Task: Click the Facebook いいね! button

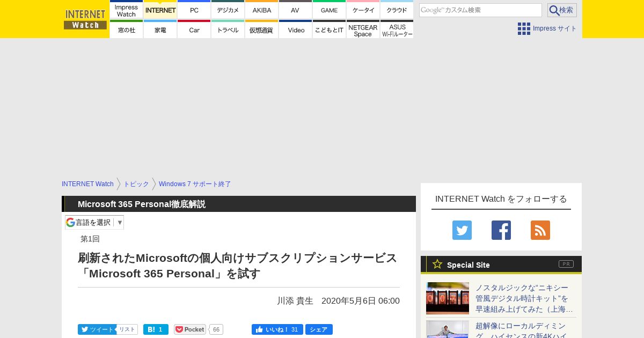Action: (x=277, y=329)
